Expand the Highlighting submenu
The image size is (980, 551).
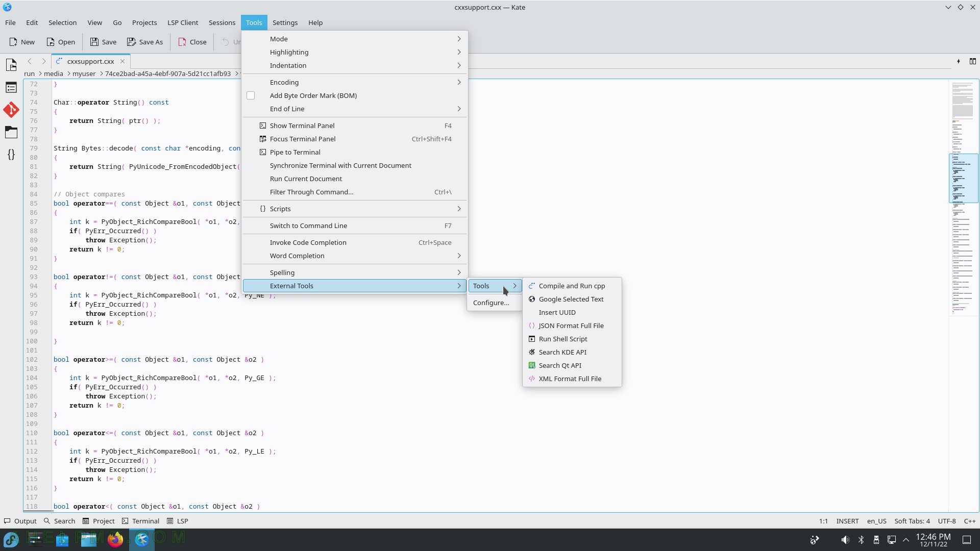355,52
